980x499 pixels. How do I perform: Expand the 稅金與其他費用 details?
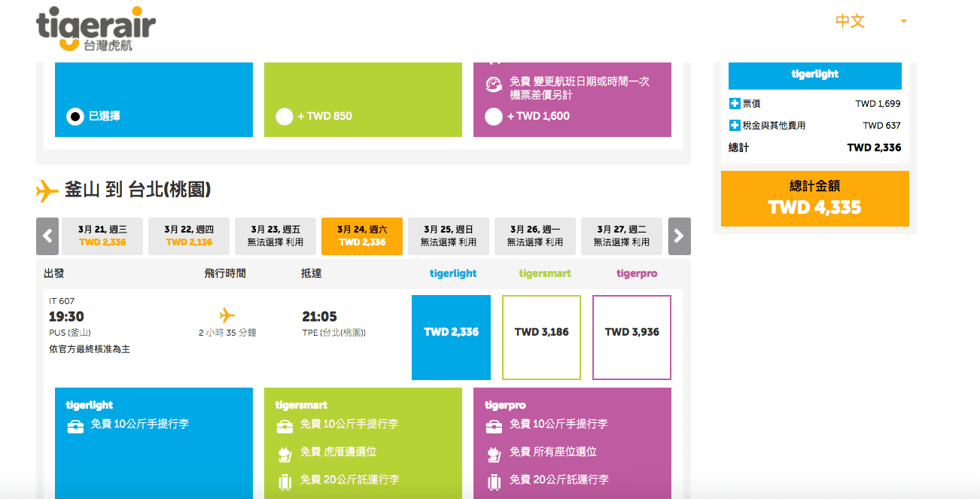pyautogui.click(x=735, y=126)
